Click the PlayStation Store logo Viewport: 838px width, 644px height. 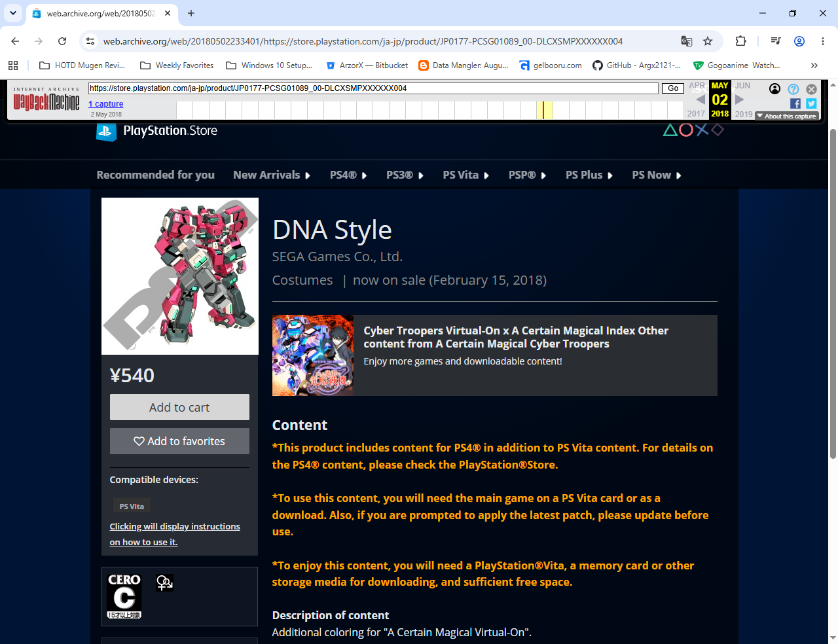tap(157, 131)
